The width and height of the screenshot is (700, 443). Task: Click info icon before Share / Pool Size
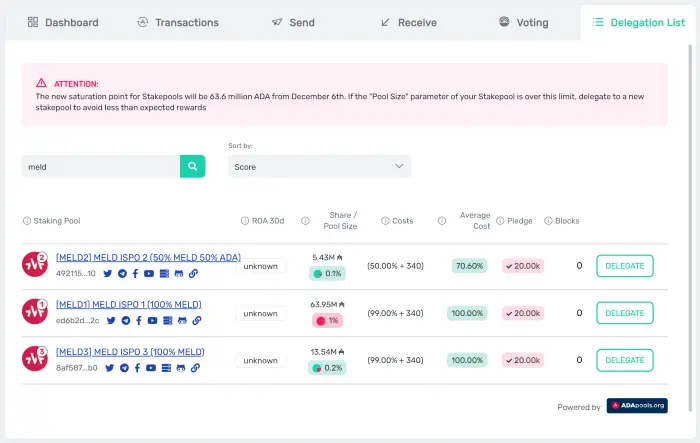pos(305,221)
